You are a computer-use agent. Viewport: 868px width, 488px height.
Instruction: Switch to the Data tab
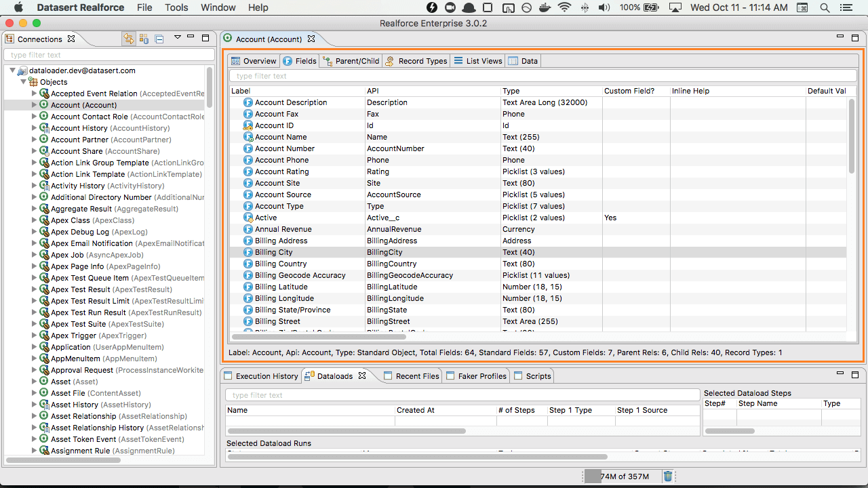[523, 61]
